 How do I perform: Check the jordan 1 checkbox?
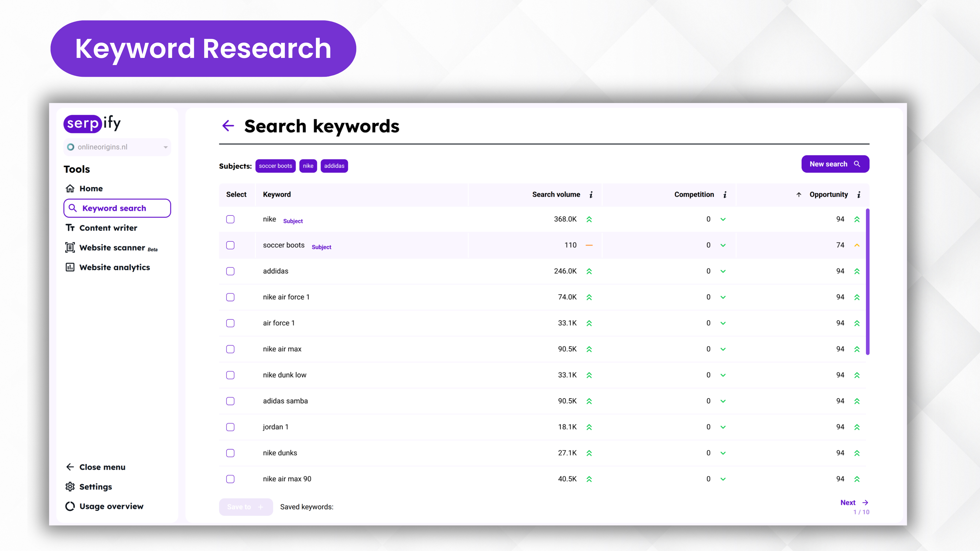(x=230, y=427)
